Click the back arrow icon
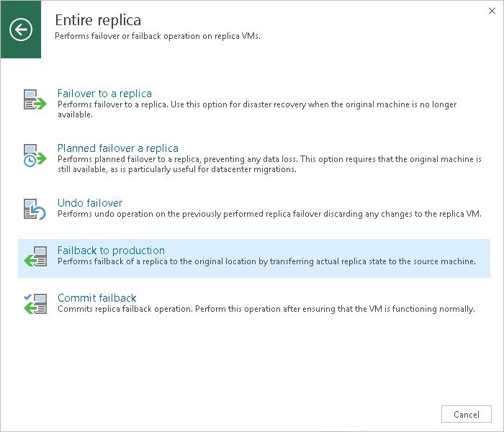This screenshot has width=504, height=432. 21,30
